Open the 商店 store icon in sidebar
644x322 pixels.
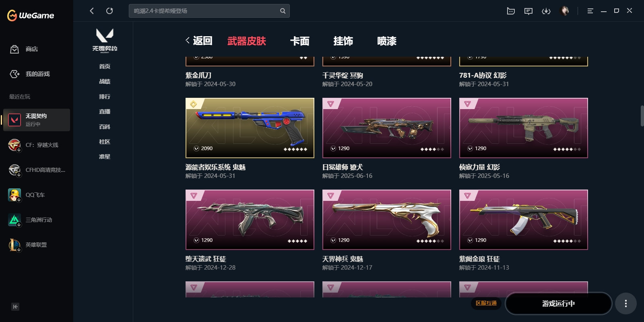coord(14,49)
